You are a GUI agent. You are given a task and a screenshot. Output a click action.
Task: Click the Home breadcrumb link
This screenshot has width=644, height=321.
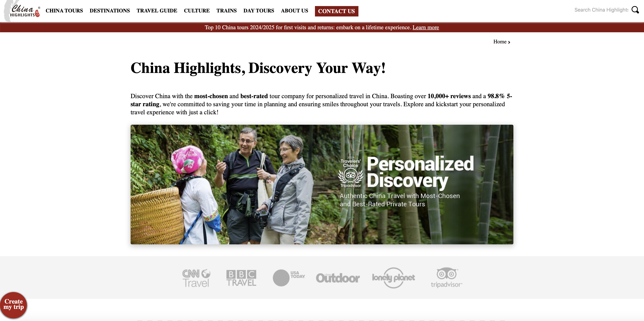500,42
